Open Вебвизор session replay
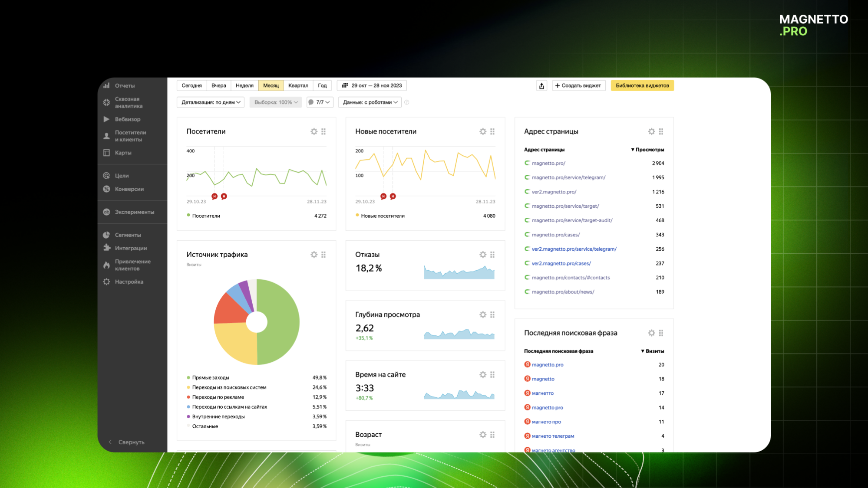 tap(127, 119)
